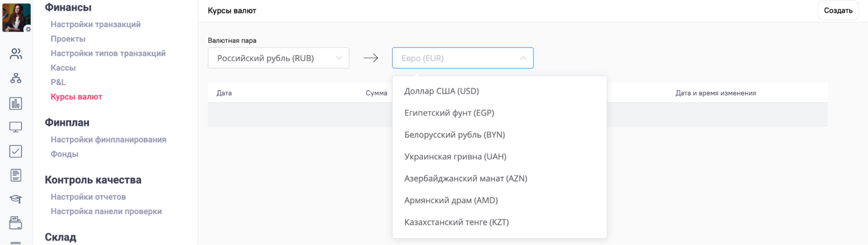This screenshot has height=245, width=868.
Task: Open the document list sidebar icon
Action: (16, 175)
